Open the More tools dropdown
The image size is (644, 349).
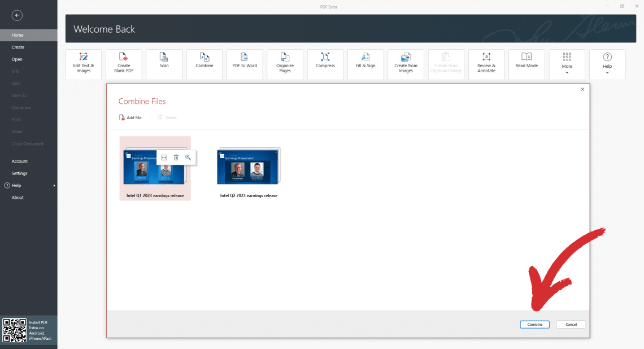pos(567,64)
